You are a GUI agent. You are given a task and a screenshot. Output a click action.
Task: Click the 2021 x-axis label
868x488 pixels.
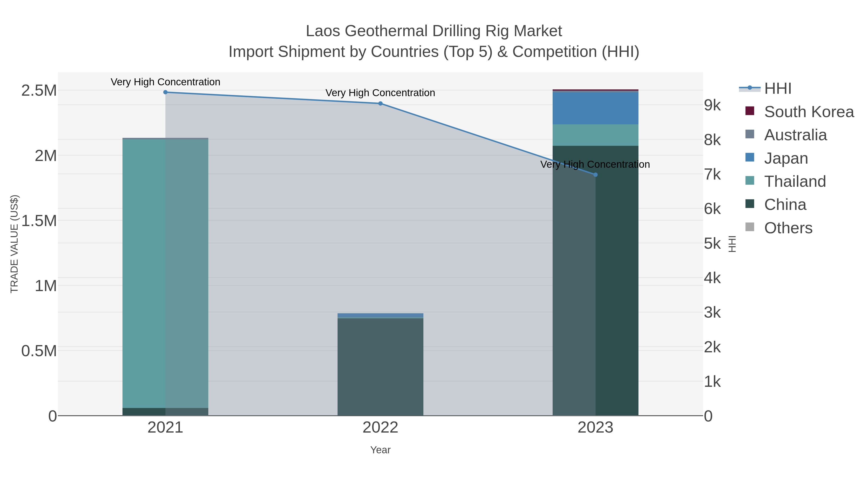tap(165, 428)
